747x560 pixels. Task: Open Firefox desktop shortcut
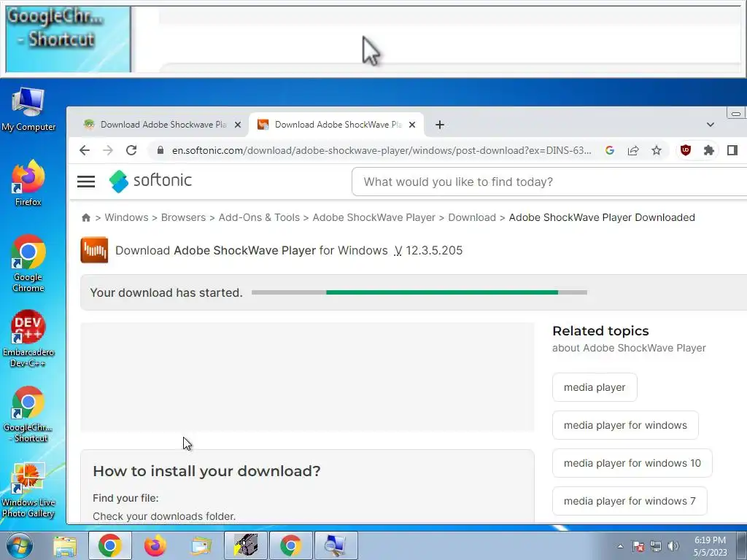coord(28,183)
